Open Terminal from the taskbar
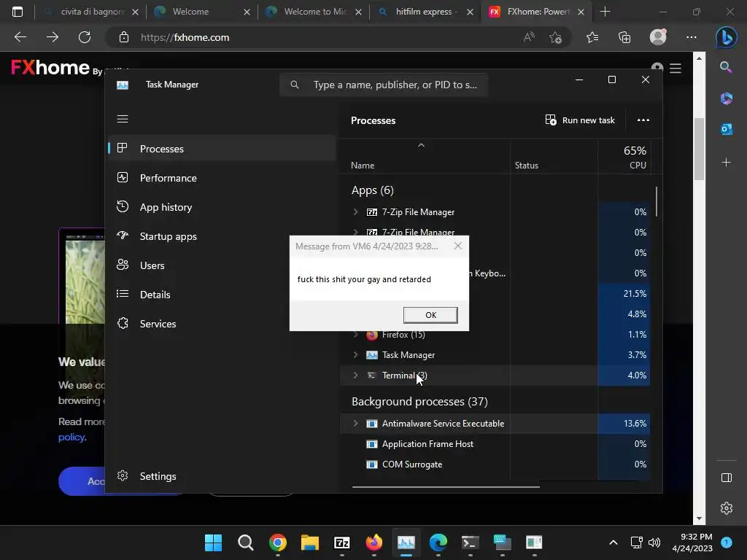Screen dimensions: 747x560 click(x=471, y=542)
